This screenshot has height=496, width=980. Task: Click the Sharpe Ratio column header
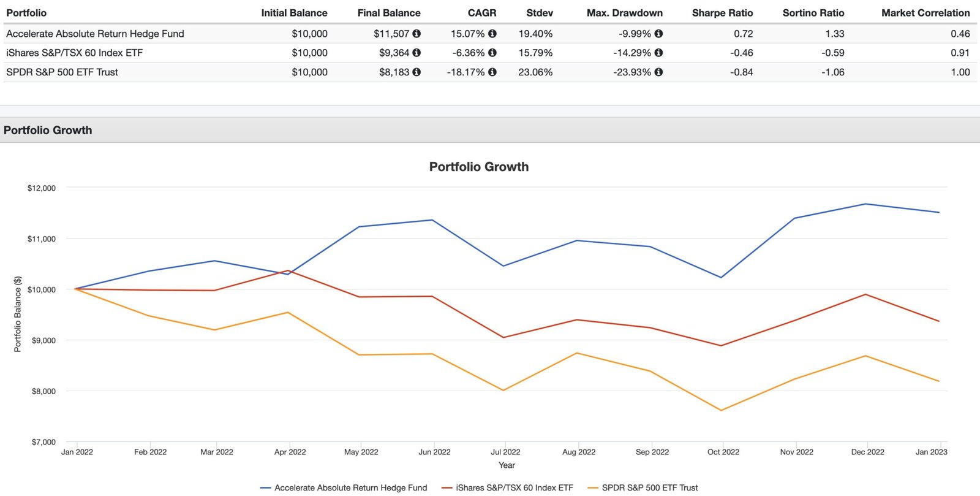pyautogui.click(x=723, y=13)
